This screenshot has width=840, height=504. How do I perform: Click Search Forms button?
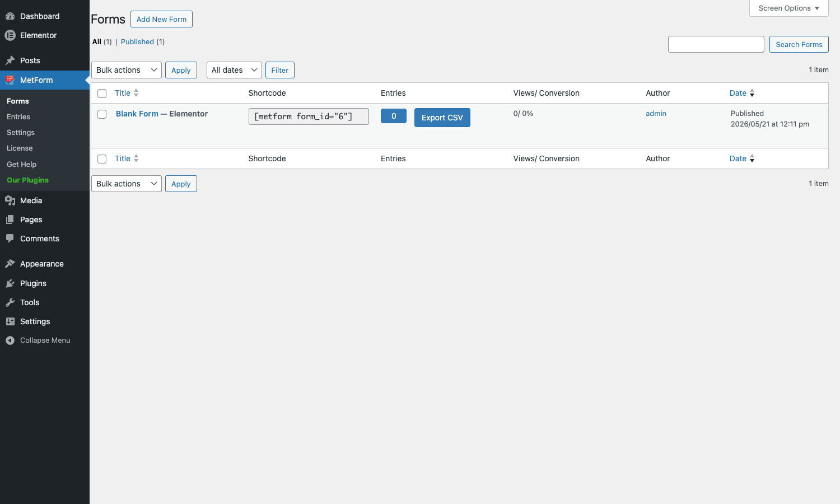tap(799, 44)
